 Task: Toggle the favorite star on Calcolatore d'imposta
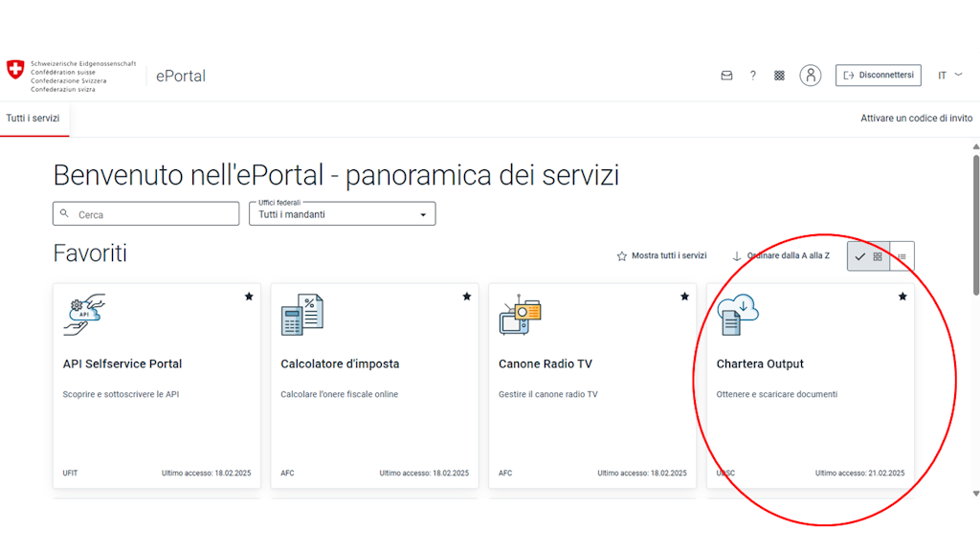467,297
